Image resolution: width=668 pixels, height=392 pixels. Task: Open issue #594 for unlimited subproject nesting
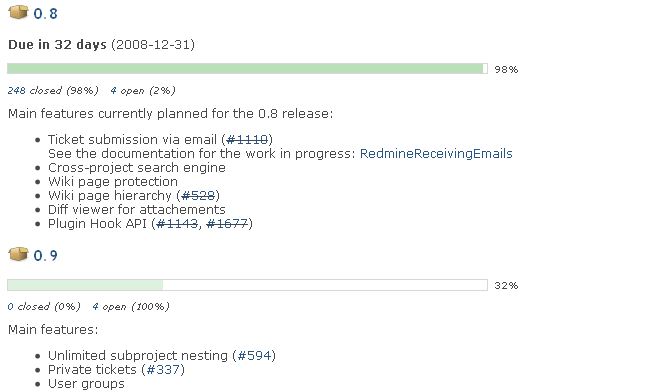tap(254, 355)
